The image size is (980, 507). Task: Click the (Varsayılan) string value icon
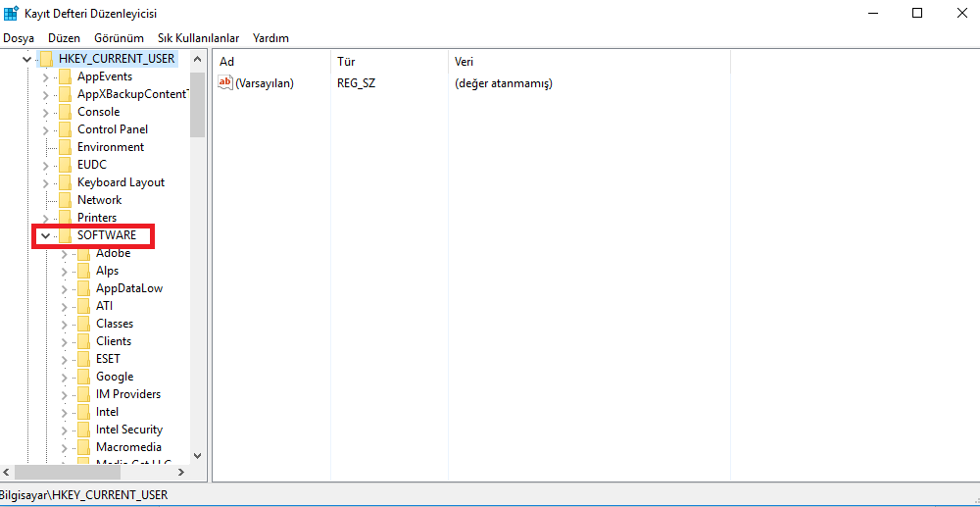[x=225, y=82]
